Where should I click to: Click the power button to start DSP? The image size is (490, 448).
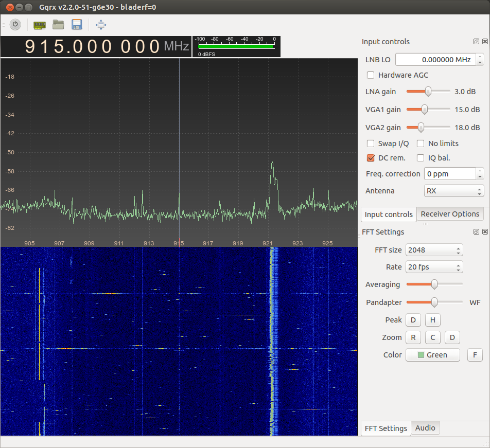pyautogui.click(x=15, y=24)
